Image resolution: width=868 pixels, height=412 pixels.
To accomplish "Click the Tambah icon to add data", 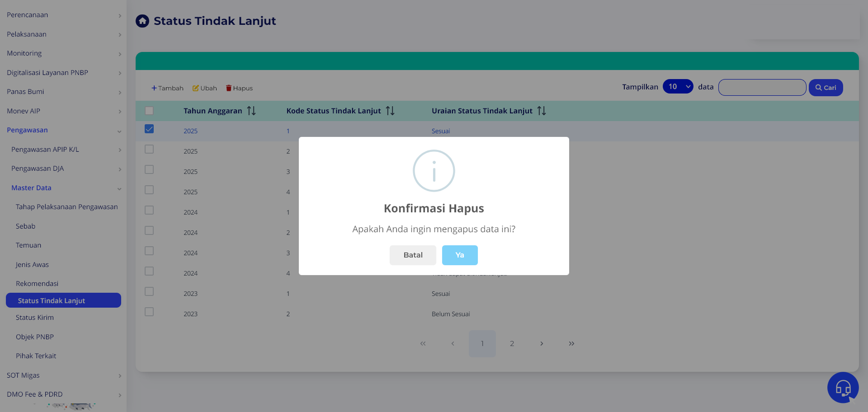I will pos(155,88).
